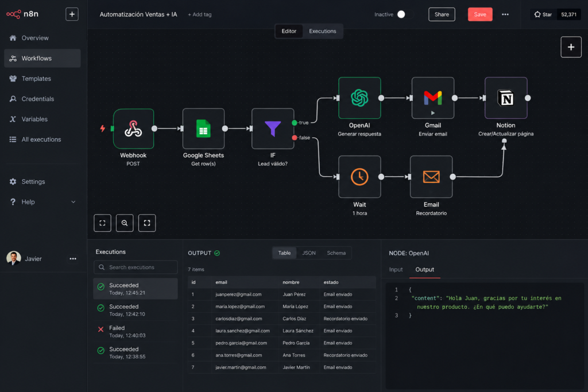
Task: Click the zoom magnifier canvas button
Action: (x=125, y=223)
